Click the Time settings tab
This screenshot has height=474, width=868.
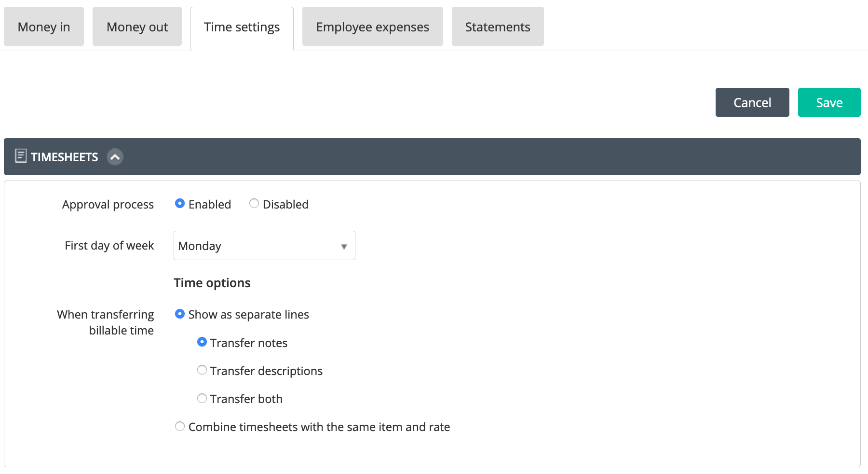(242, 28)
